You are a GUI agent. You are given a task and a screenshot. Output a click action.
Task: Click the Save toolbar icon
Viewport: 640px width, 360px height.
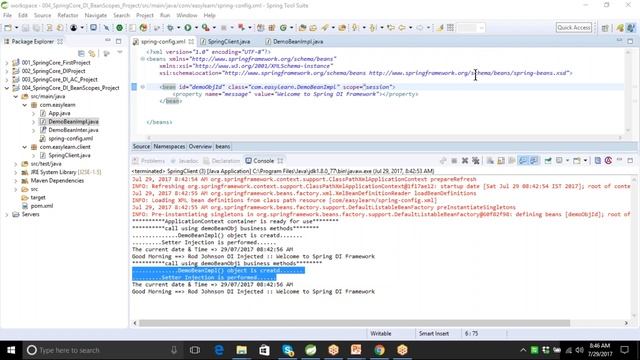[25, 28]
